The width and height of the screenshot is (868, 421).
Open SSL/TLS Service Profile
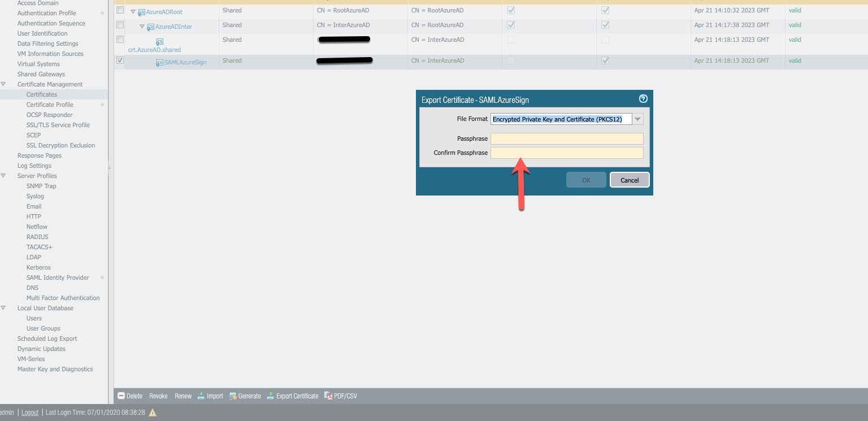point(58,125)
